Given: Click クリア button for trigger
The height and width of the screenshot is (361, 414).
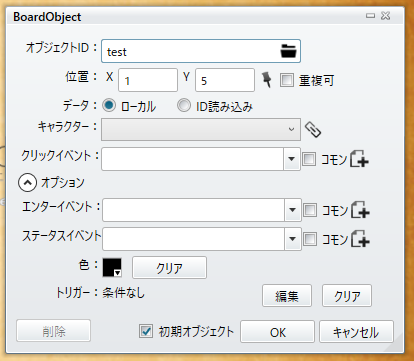Looking at the screenshot, I should pos(347,295).
